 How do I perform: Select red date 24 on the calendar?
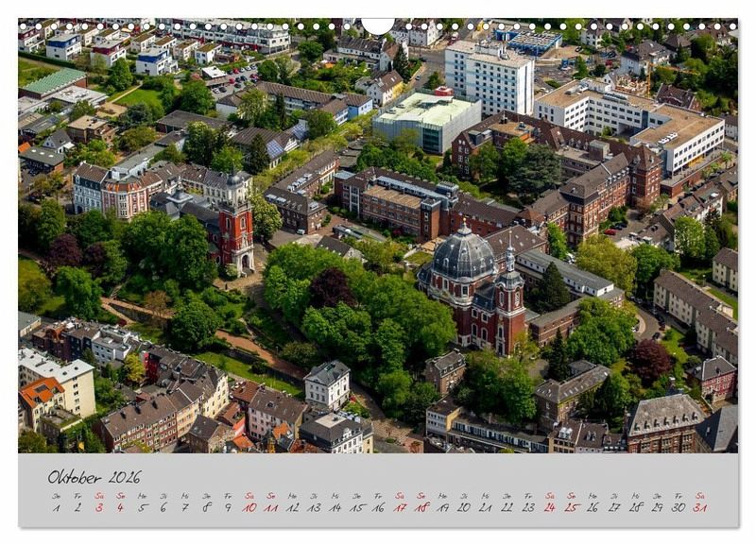pos(549,507)
